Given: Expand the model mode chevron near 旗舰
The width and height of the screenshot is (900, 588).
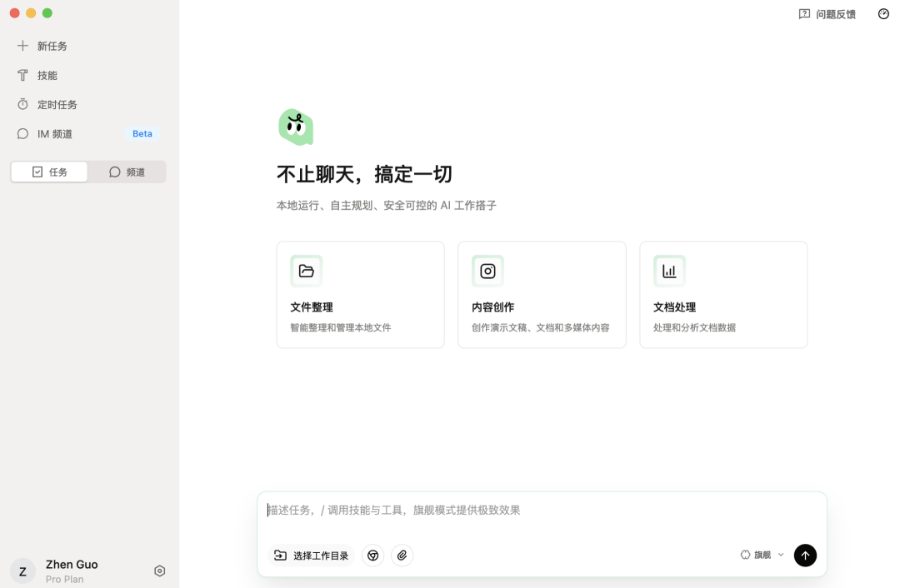Looking at the screenshot, I should tap(781, 555).
